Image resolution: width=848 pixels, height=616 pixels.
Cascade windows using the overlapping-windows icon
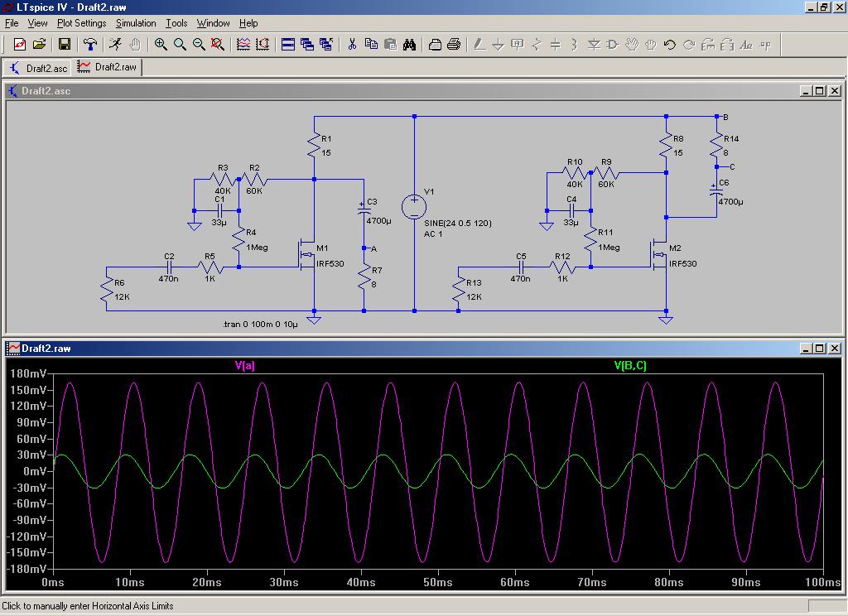click(x=307, y=45)
